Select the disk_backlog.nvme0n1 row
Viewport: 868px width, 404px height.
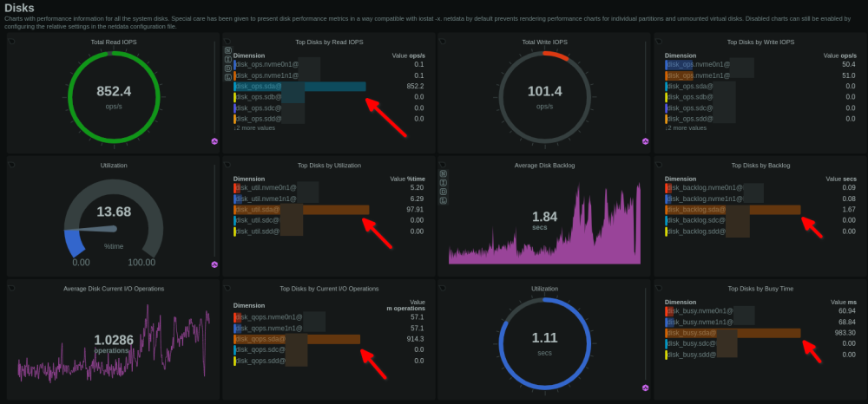coord(760,187)
